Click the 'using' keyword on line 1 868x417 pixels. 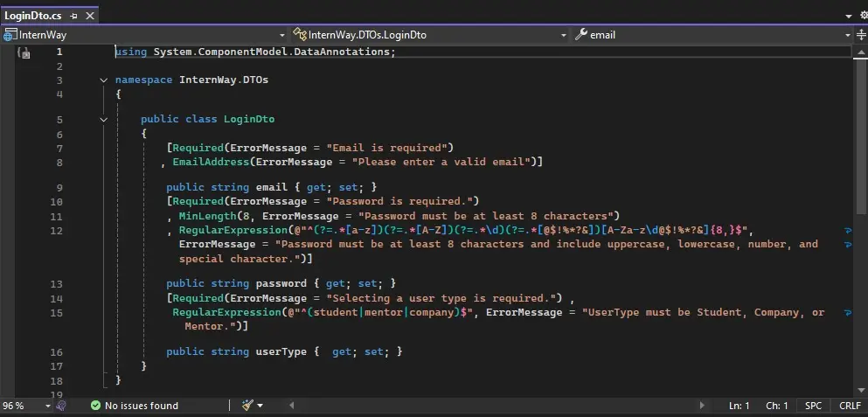point(131,52)
